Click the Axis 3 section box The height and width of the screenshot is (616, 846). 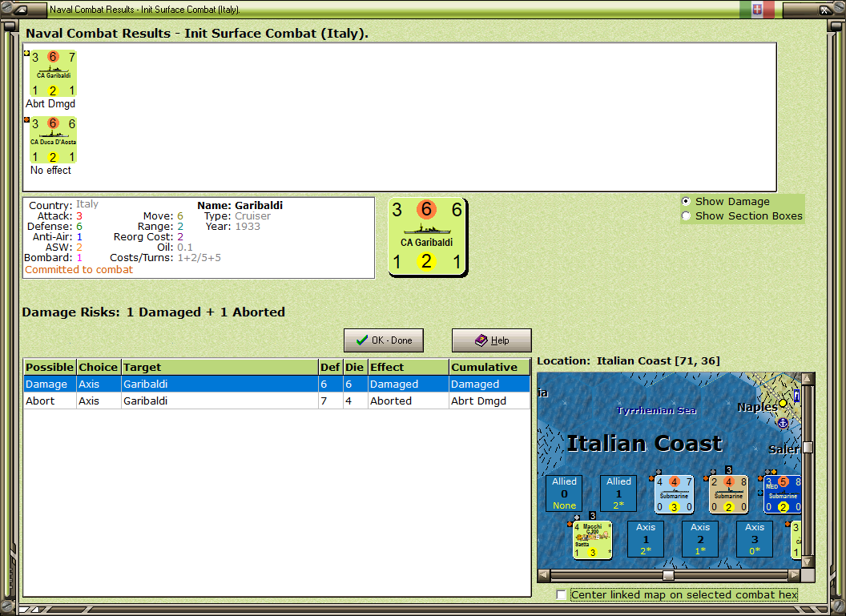755,539
